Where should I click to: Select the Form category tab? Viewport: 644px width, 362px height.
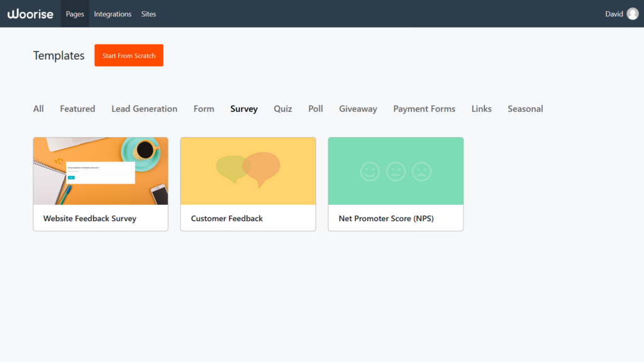click(x=204, y=109)
